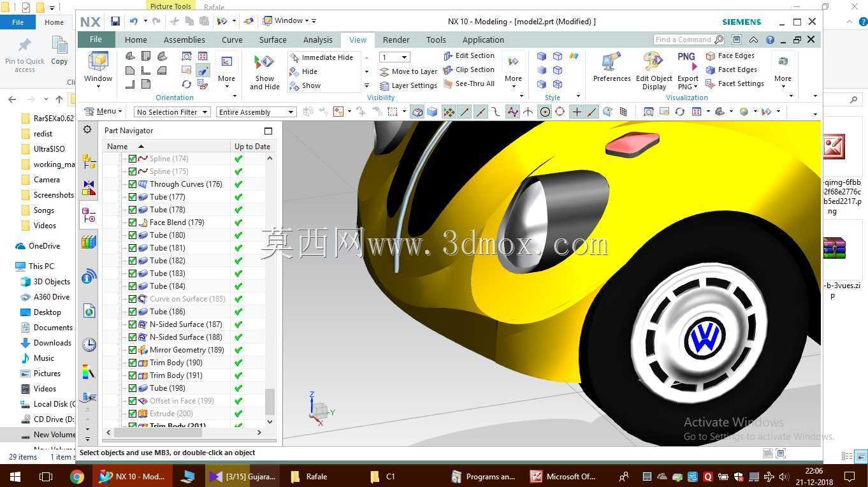This screenshot has height=487, width=868.
Task: Uncheck the Mirror Geometry (189) checkbox
Action: coord(133,350)
